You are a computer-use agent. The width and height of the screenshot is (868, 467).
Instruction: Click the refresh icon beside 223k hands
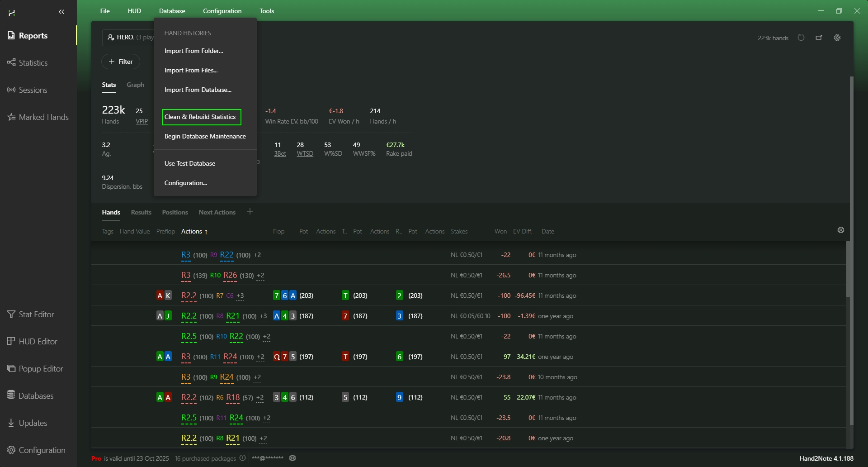click(x=801, y=38)
